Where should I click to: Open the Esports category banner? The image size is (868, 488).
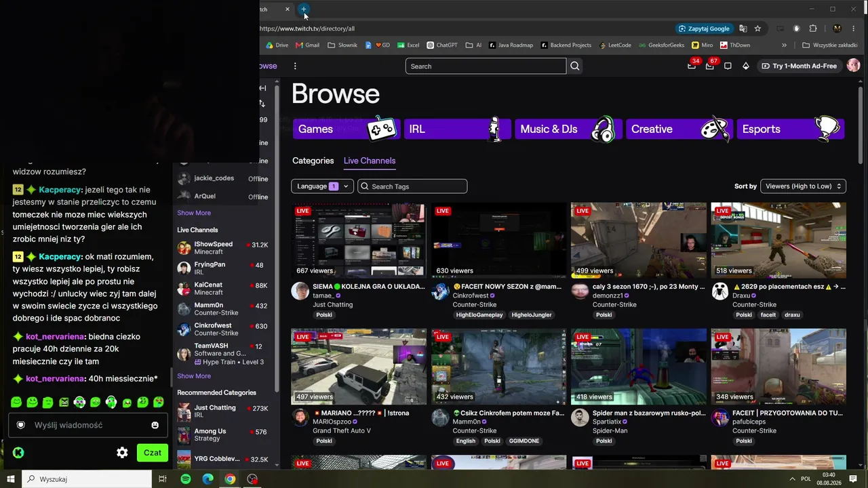click(791, 129)
